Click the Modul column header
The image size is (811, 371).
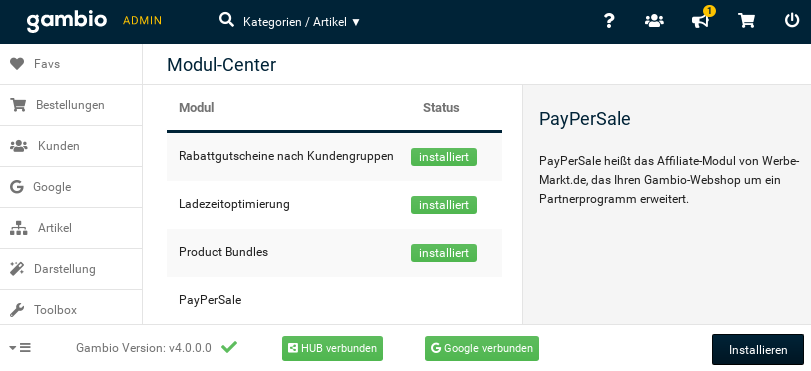coord(197,108)
